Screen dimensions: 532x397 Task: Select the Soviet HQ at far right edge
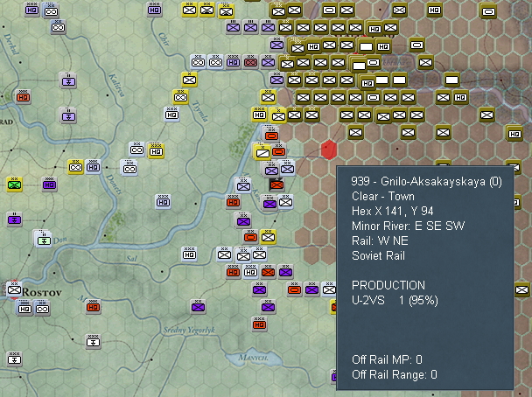514,134
